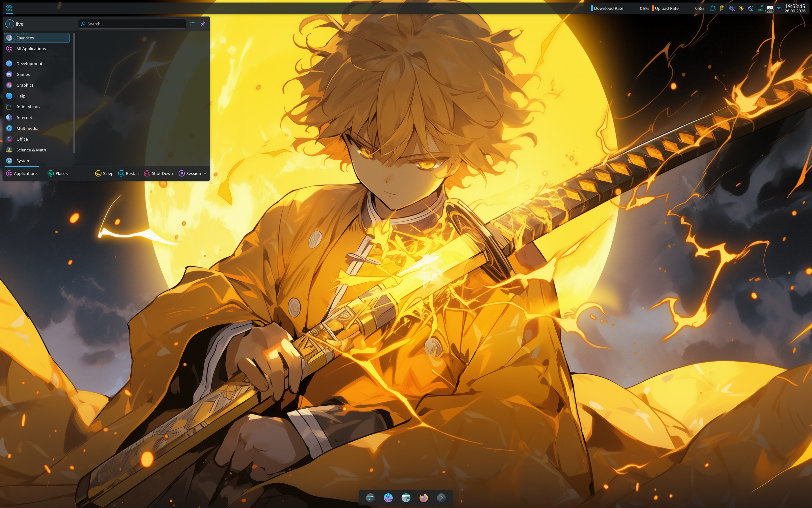Open the Office category
The image size is (812, 508).
(x=36, y=139)
